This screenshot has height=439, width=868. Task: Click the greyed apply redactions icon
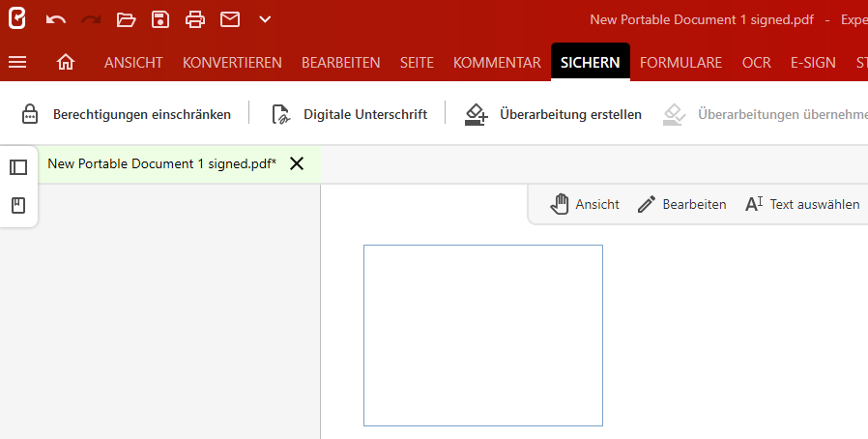pos(674,114)
